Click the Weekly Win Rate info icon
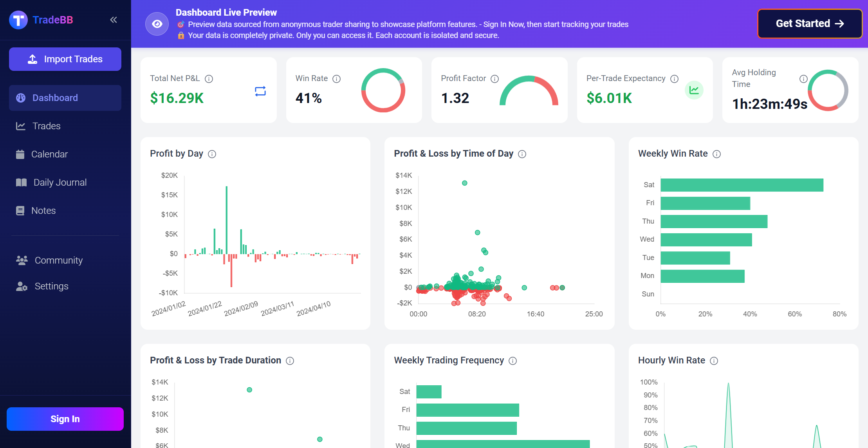The image size is (868, 448). pyautogui.click(x=716, y=154)
